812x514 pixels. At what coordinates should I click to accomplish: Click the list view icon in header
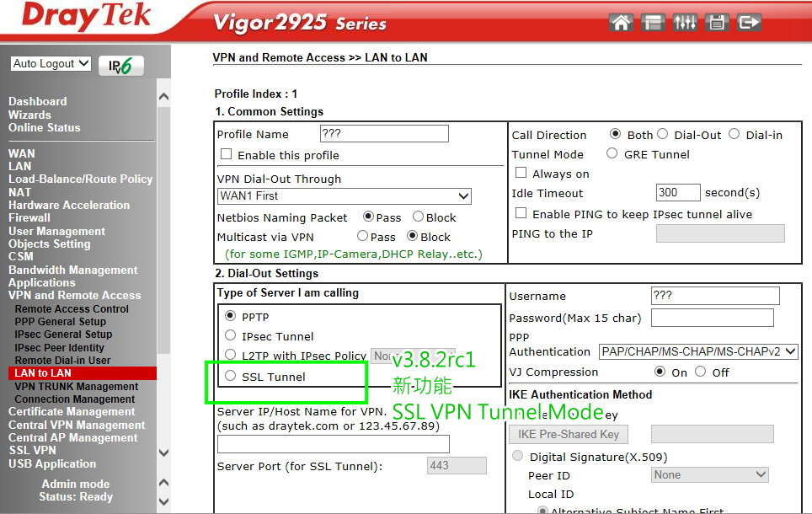653,22
